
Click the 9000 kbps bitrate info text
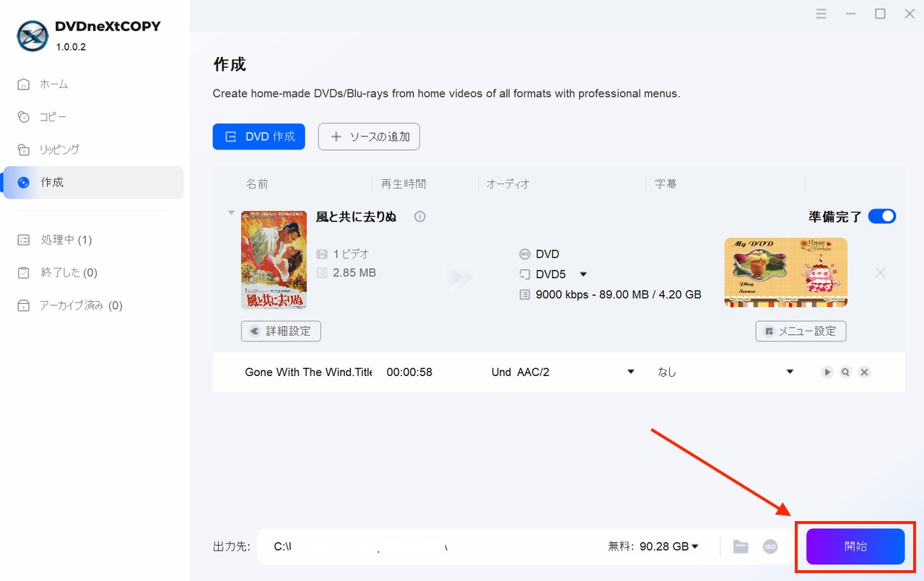pos(619,294)
